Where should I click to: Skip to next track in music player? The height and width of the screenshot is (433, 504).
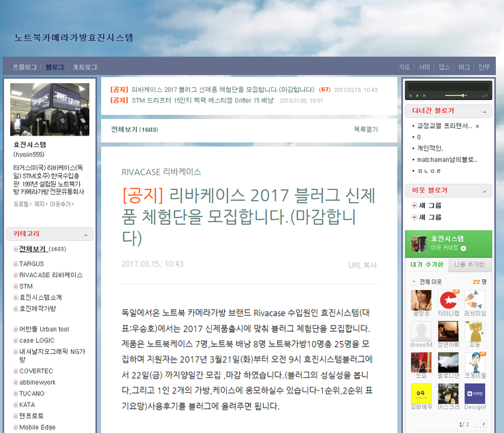[x=424, y=96]
